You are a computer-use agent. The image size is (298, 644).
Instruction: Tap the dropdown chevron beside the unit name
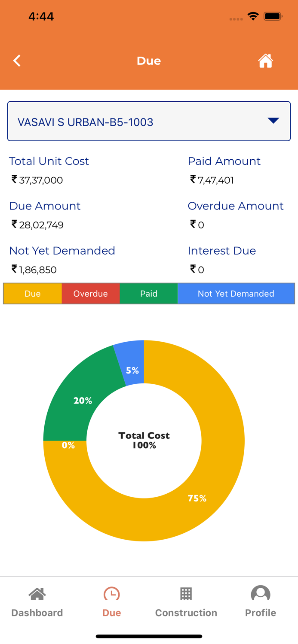pyautogui.click(x=273, y=121)
